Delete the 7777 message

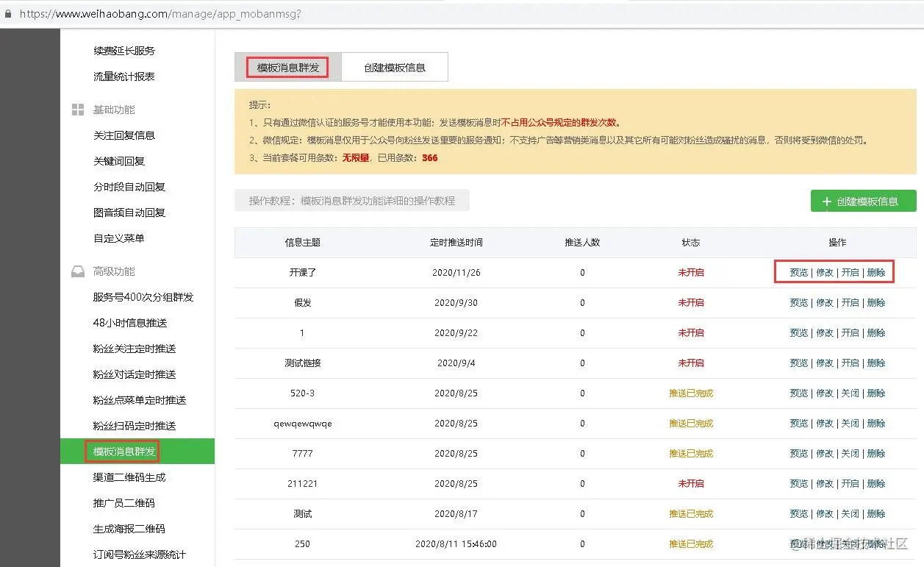pyautogui.click(x=876, y=453)
